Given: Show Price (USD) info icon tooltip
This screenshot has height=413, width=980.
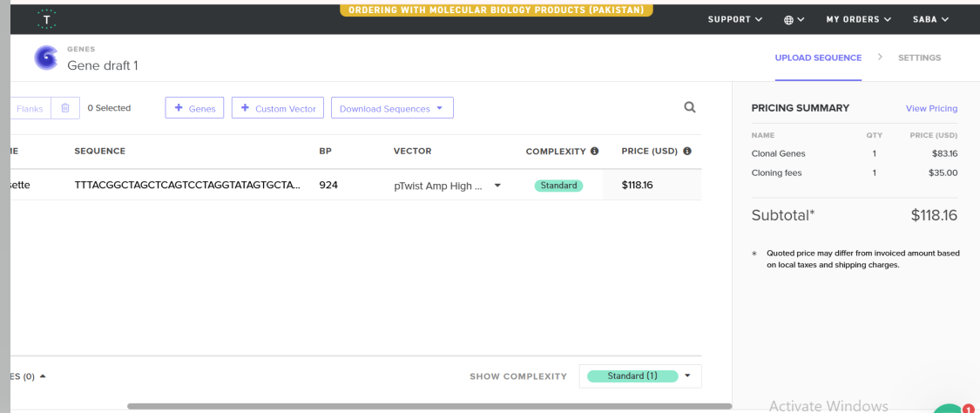Looking at the screenshot, I should 687,152.
